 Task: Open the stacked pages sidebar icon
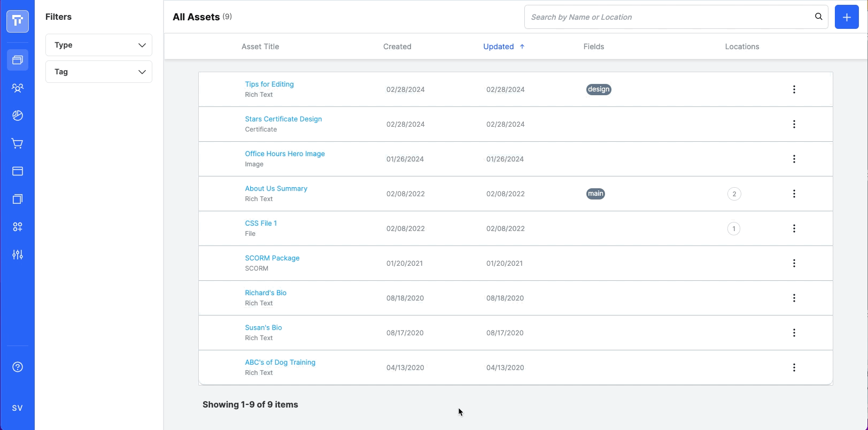(18, 199)
